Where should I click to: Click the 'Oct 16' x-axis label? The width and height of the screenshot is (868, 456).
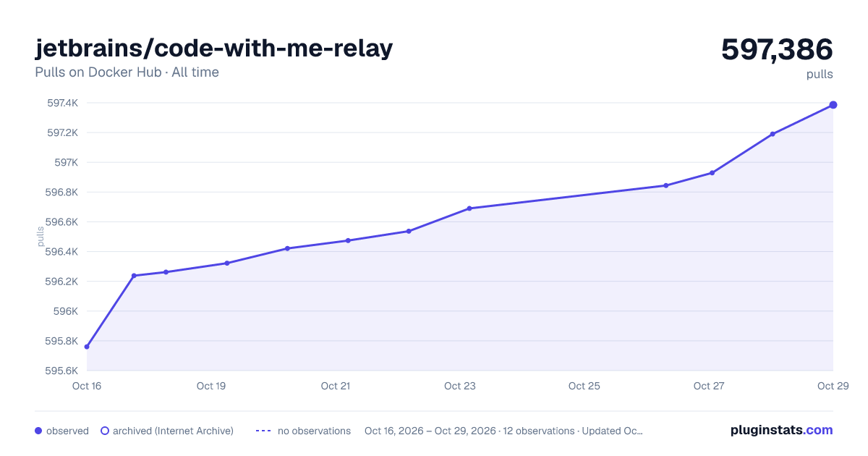coord(87,386)
